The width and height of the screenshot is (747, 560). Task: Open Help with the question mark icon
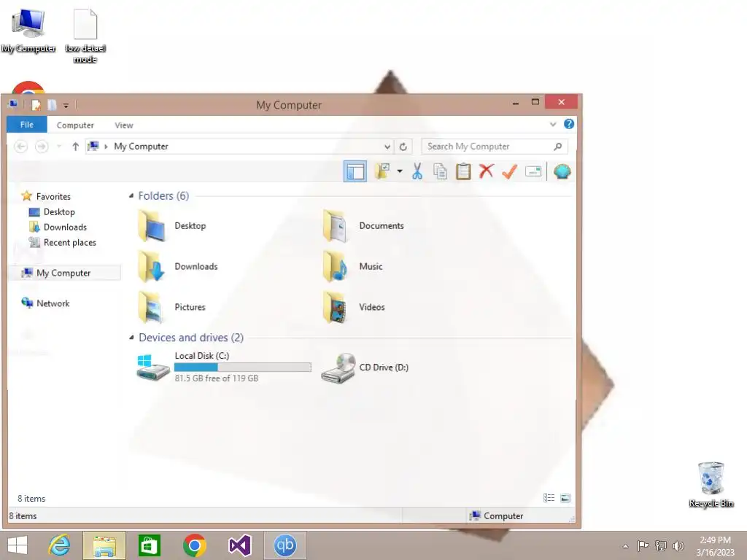[569, 124]
